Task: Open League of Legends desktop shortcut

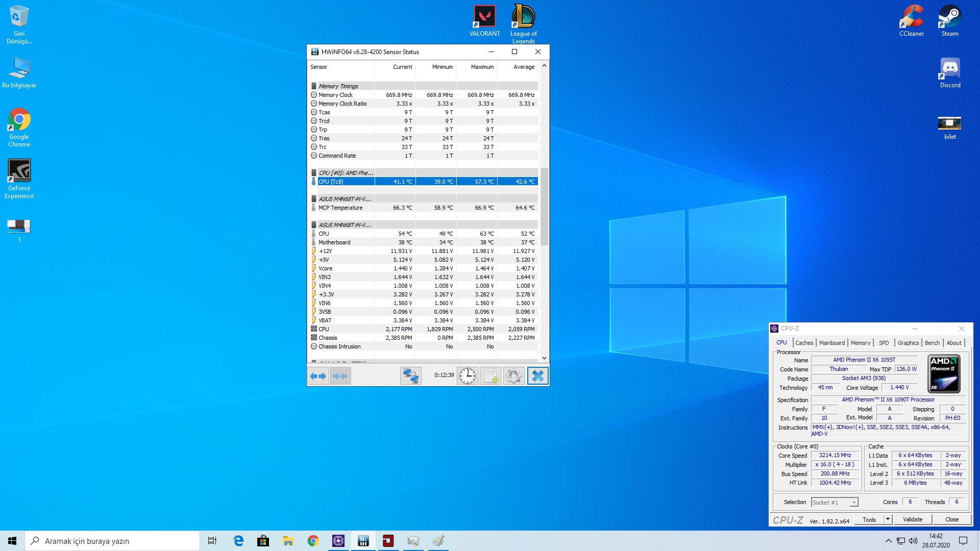Action: pyautogui.click(x=523, y=24)
